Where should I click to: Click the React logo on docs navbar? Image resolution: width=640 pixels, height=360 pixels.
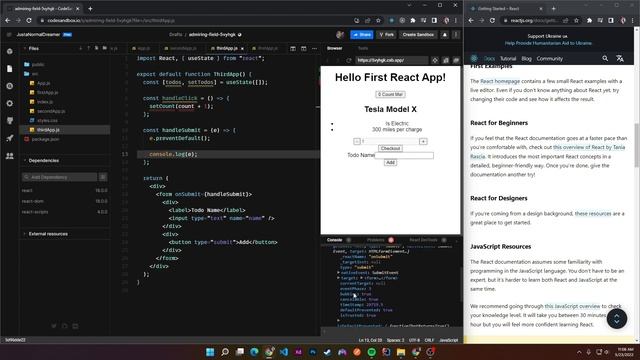click(x=474, y=58)
